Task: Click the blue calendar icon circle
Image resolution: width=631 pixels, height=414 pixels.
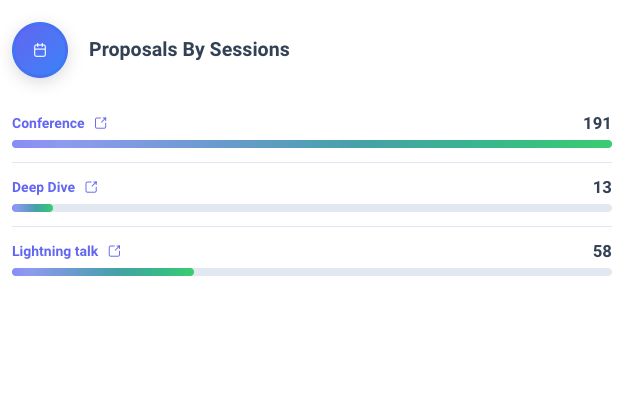Action: coord(40,50)
